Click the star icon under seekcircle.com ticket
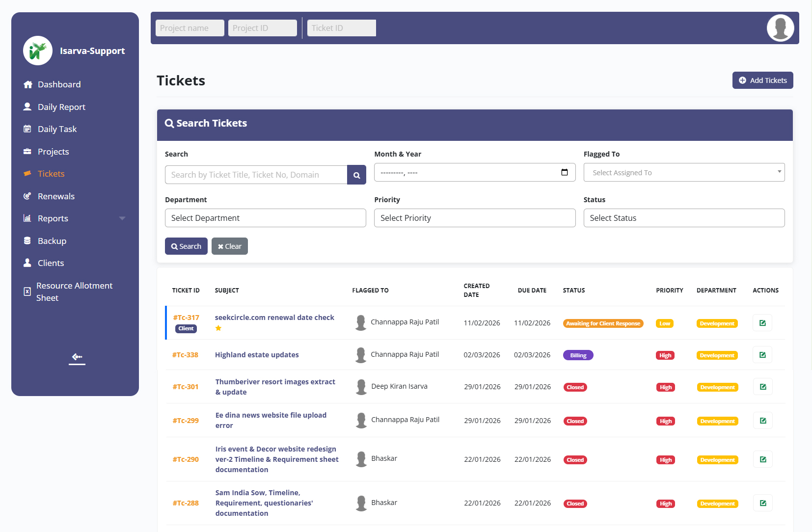The height and width of the screenshot is (532, 812). [x=218, y=328]
